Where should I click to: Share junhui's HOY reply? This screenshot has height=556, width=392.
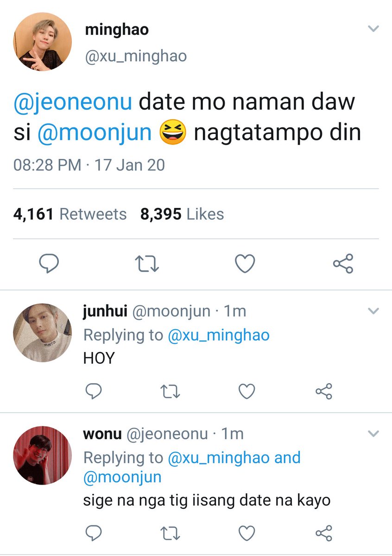pyautogui.click(x=324, y=392)
